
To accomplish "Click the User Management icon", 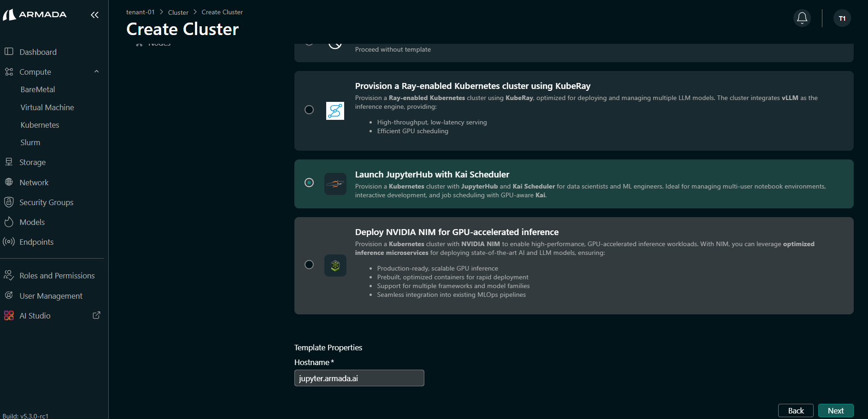I will [9, 295].
